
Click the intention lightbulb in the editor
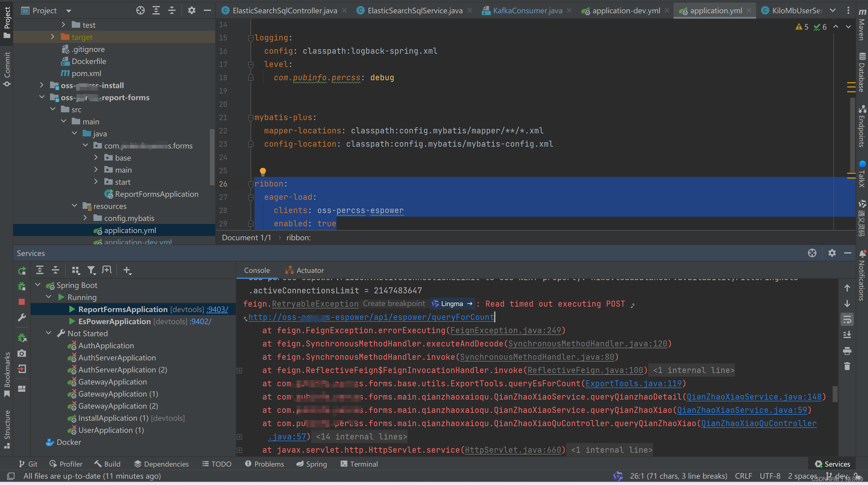pos(263,171)
